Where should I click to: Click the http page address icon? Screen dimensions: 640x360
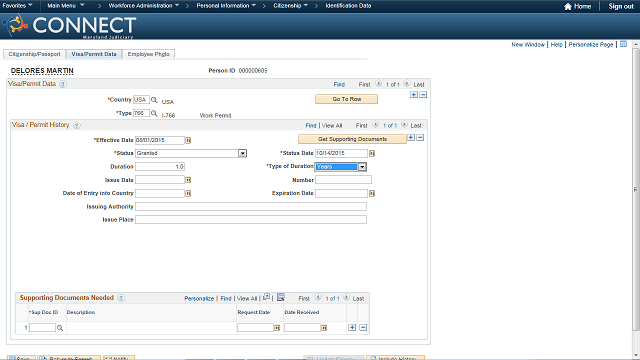coord(623,44)
